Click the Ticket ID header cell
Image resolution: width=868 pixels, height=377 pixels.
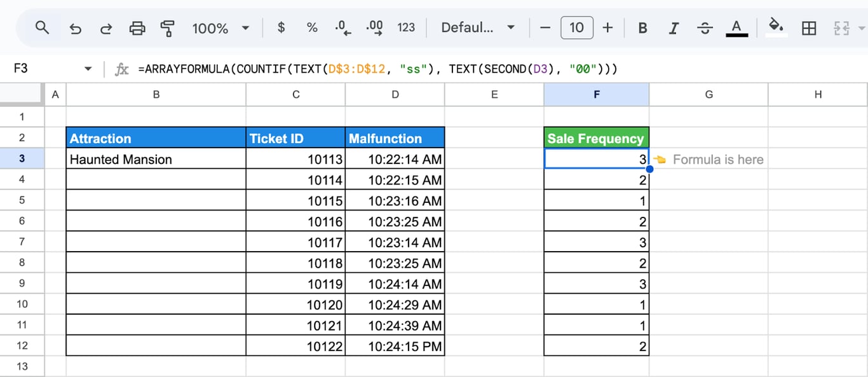point(296,138)
